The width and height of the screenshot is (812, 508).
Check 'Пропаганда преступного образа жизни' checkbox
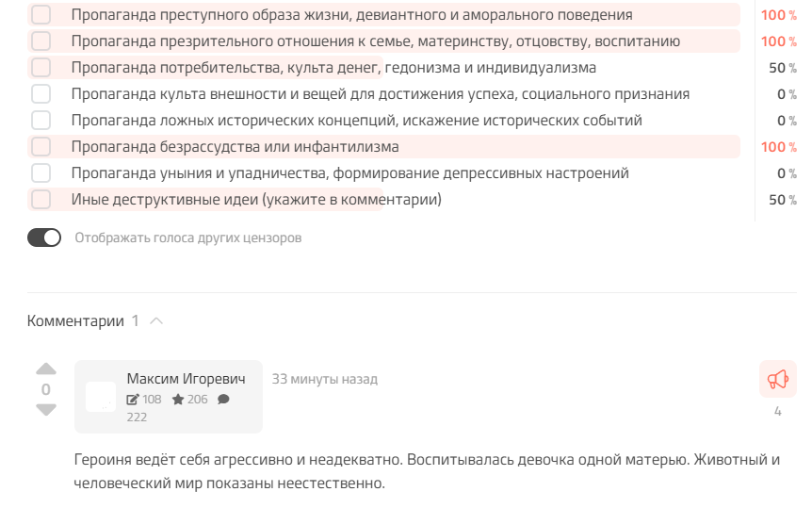(x=41, y=14)
